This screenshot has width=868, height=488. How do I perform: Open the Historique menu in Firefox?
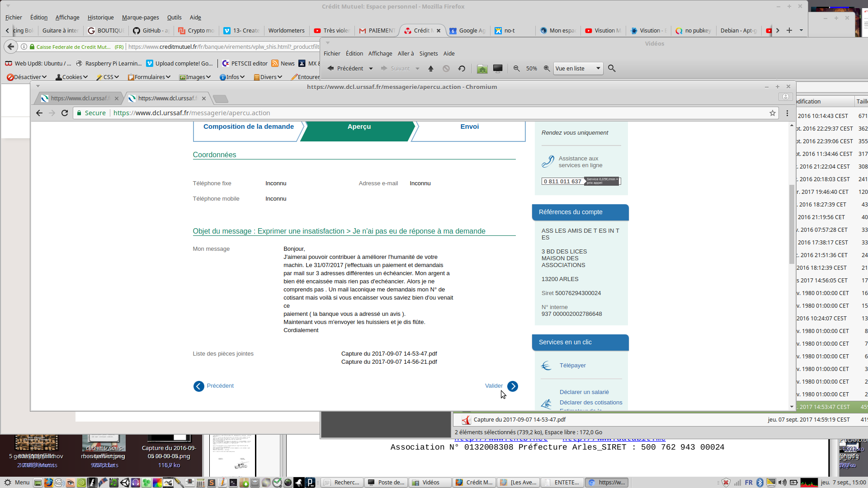(x=100, y=18)
